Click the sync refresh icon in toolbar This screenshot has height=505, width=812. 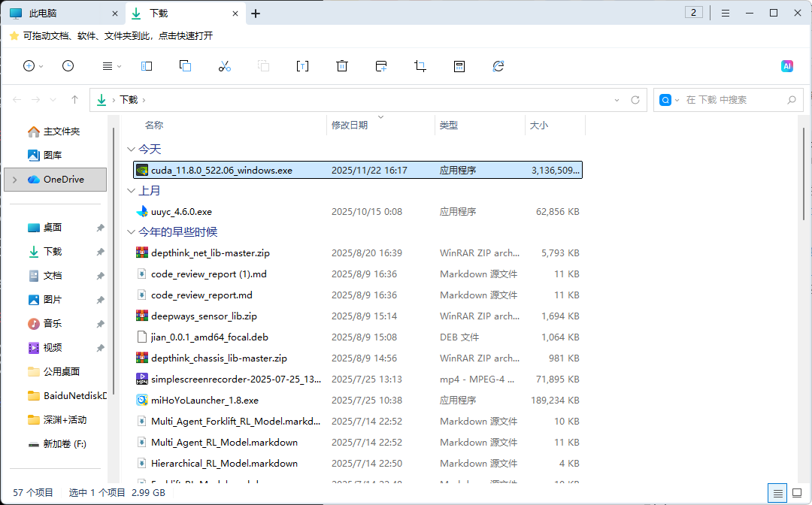(498, 65)
